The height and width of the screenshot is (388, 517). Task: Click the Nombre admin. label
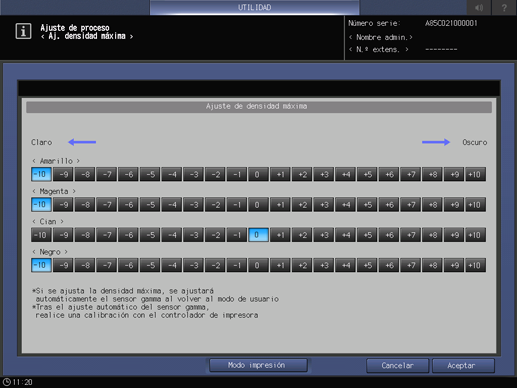click(381, 37)
